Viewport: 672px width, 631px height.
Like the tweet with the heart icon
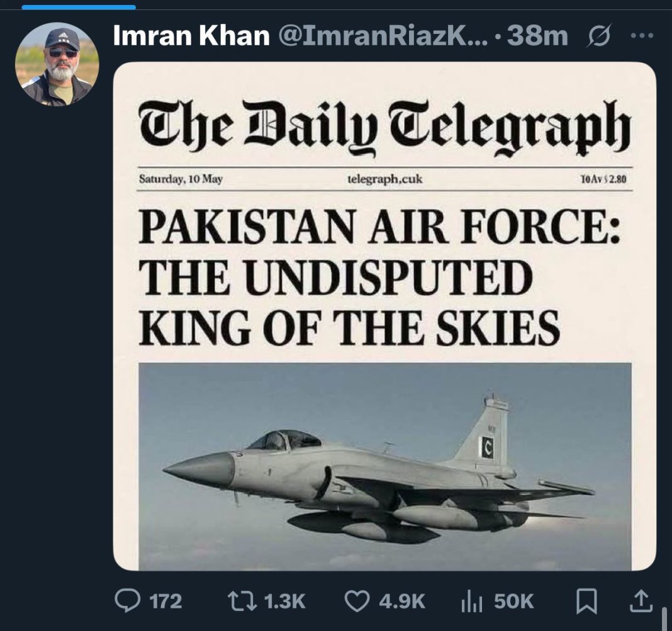tap(357, 601)
